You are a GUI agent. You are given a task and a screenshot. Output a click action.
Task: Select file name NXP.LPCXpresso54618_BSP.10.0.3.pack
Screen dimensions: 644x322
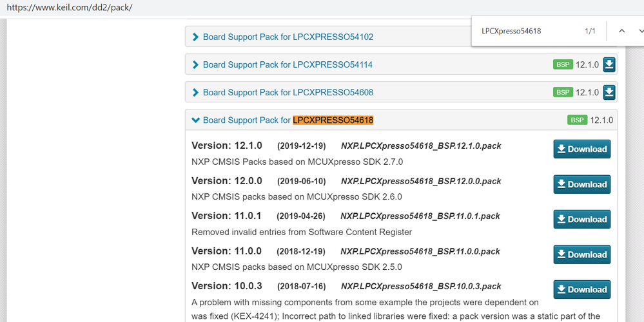point(421,287)
